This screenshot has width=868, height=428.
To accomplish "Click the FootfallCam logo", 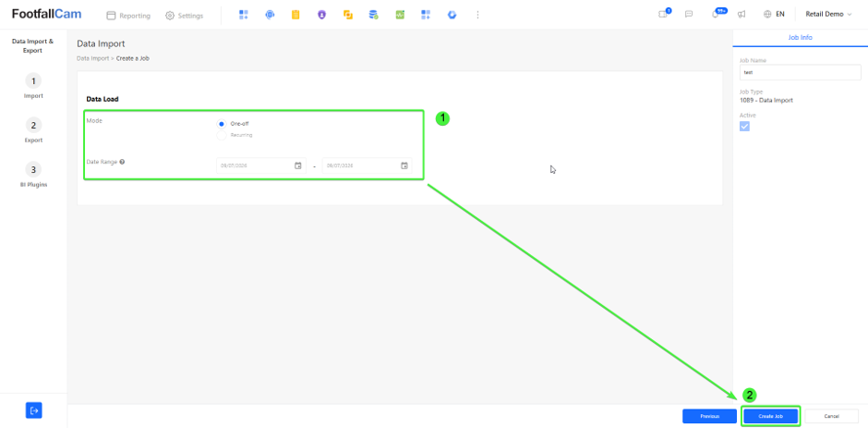I will (46, 15).
